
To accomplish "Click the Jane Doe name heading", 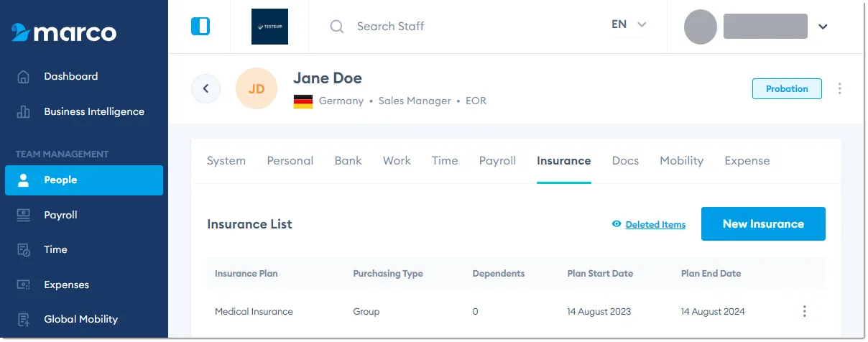I will pyautogui.click(x=328, y=78).
